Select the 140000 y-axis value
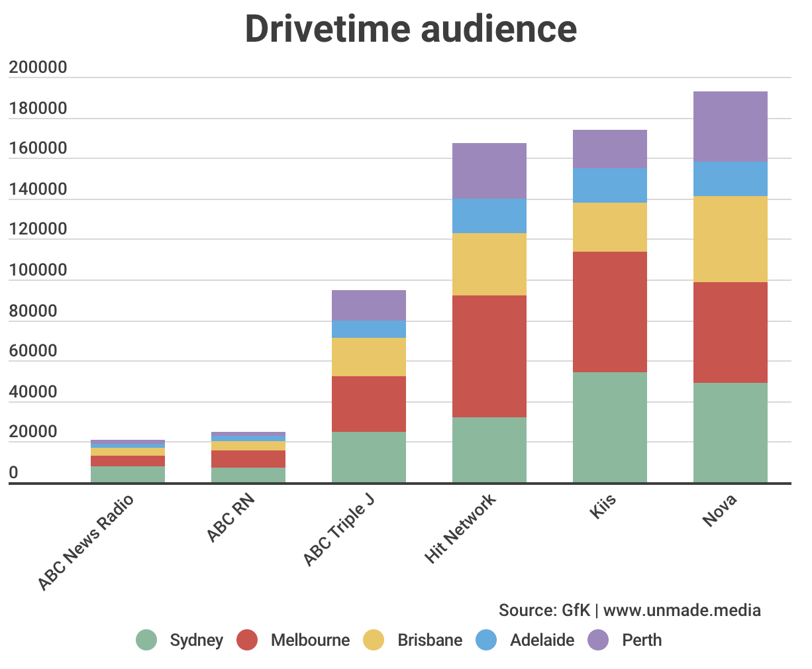The width and height of the screenshot is (812, 669). pyautogui.click(x=38, y=189)
